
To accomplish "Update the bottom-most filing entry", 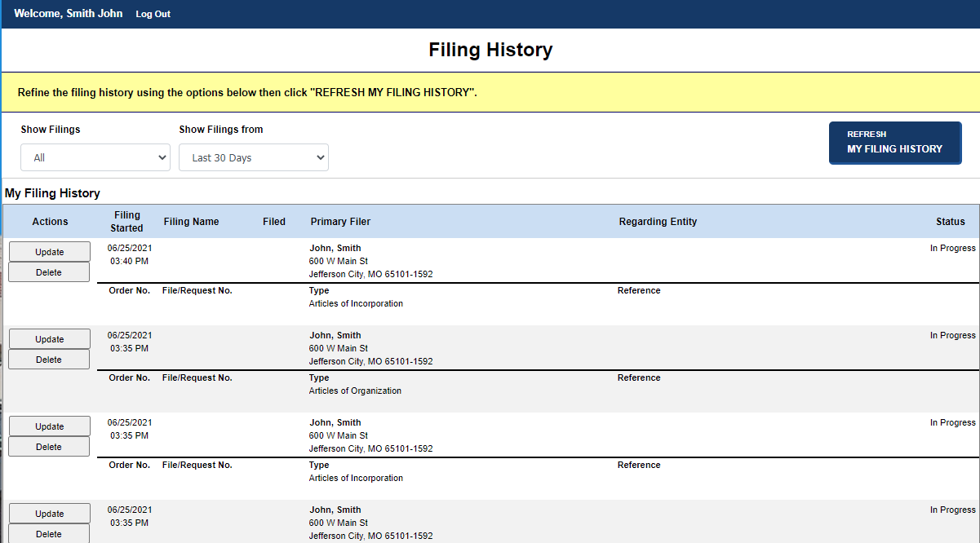I will (49, 513).
